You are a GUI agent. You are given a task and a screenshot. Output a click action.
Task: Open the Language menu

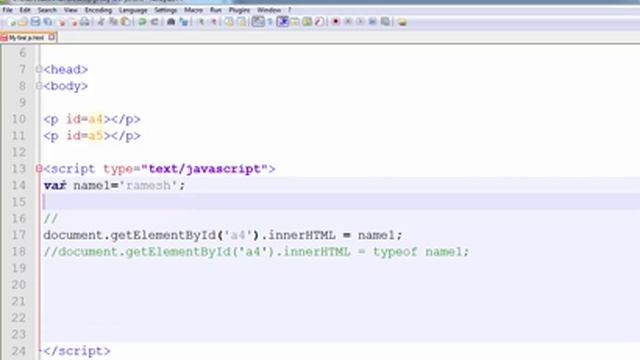click(x=133, y=10)
